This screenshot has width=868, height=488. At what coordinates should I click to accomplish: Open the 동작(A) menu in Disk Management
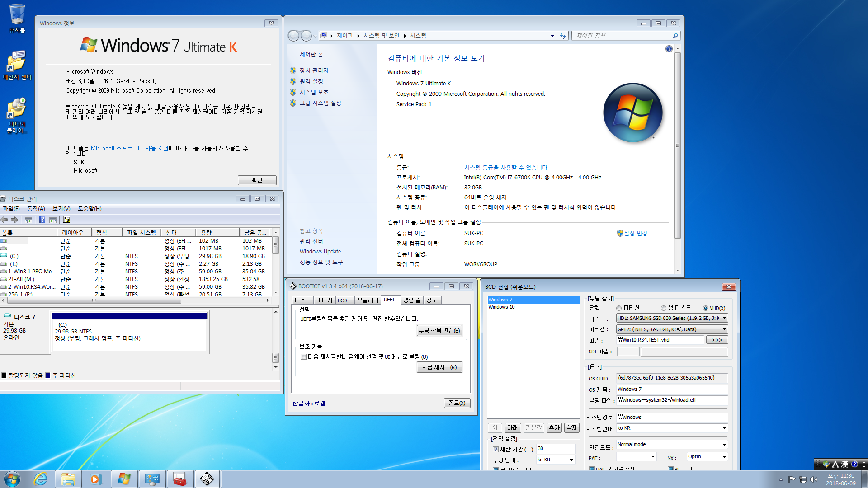[36, 209]
